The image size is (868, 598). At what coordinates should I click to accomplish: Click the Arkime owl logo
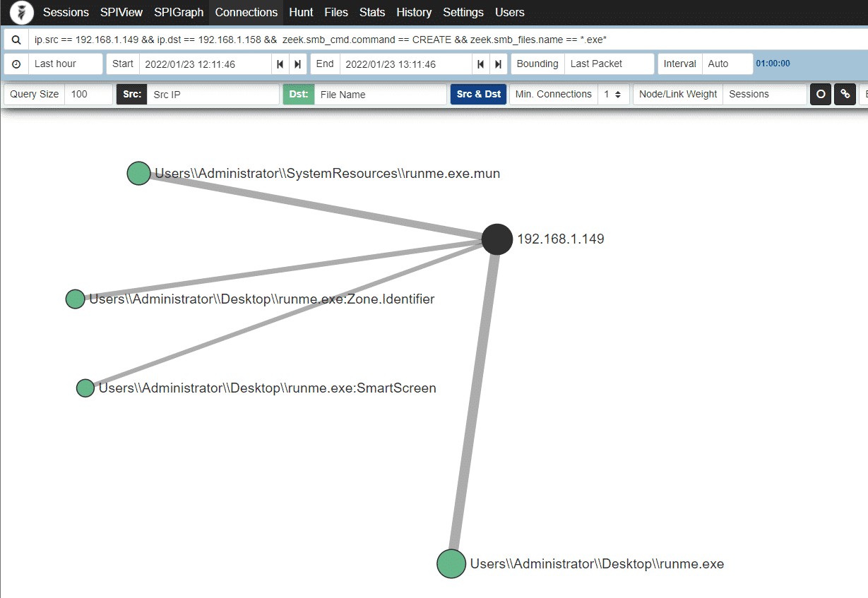click(21, 13)
